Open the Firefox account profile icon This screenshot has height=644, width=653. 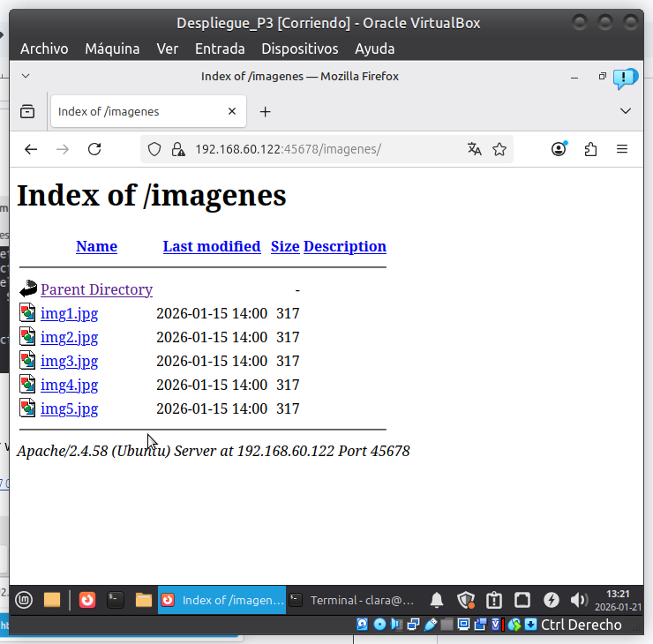(559, 149)
